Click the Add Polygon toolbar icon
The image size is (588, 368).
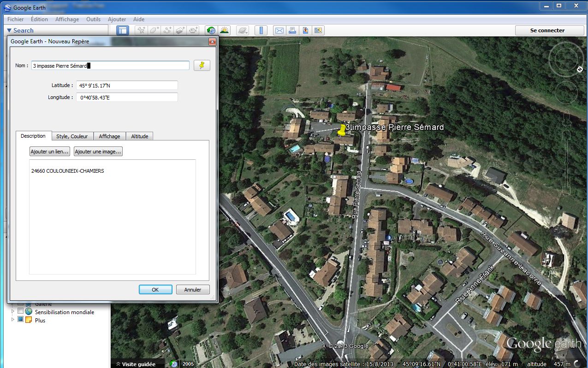(x=154, y=30)
